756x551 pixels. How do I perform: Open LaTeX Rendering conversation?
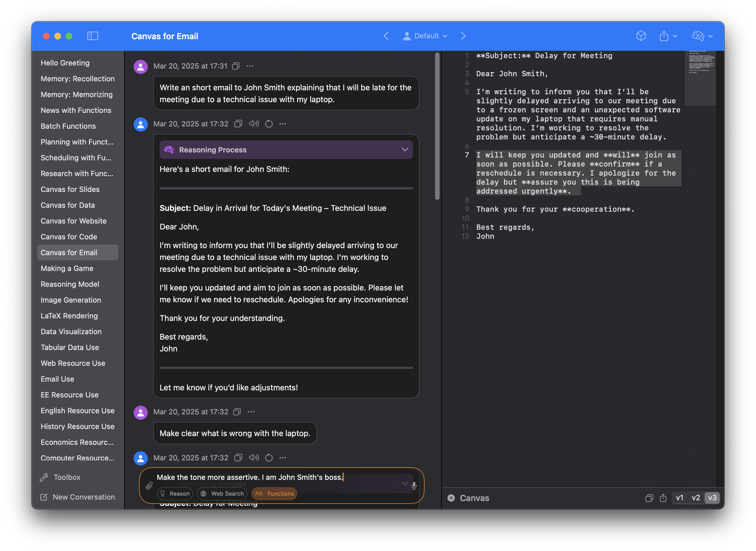(78, 316)
